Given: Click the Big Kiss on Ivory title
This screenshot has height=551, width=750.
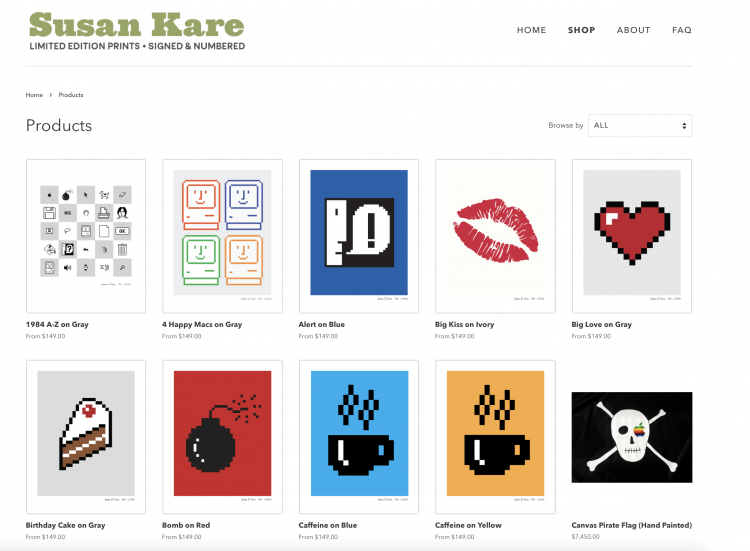Looking at the screenshot, I should 464,324.
